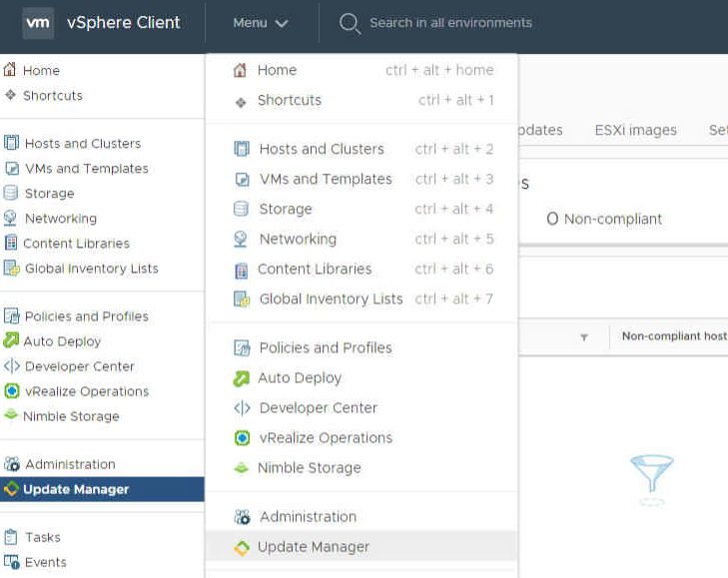The width and height of the screenshot is (728, 578).
Task: Click Non-compliant hosts column header
Action: coord(674,336)
